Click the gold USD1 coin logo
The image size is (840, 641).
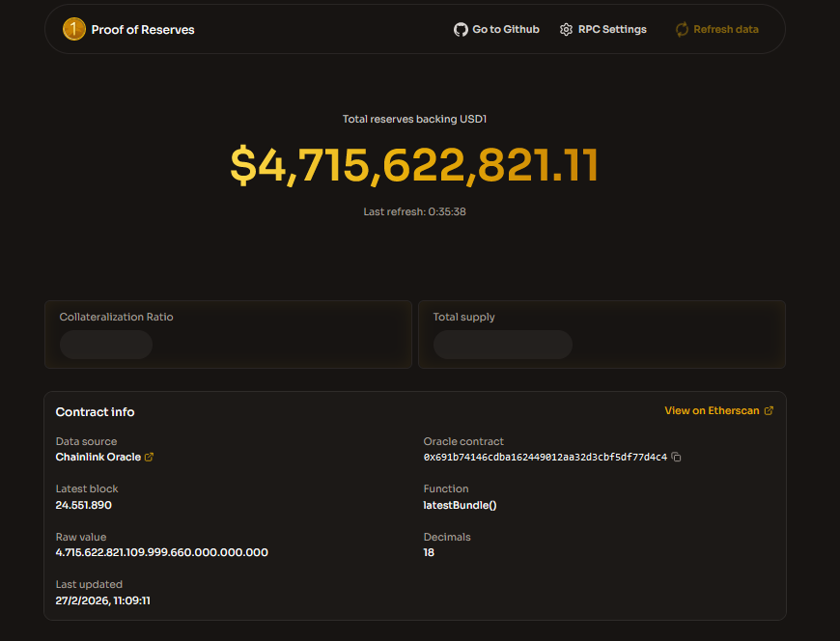pyautogui.click(x=74, y=30)
